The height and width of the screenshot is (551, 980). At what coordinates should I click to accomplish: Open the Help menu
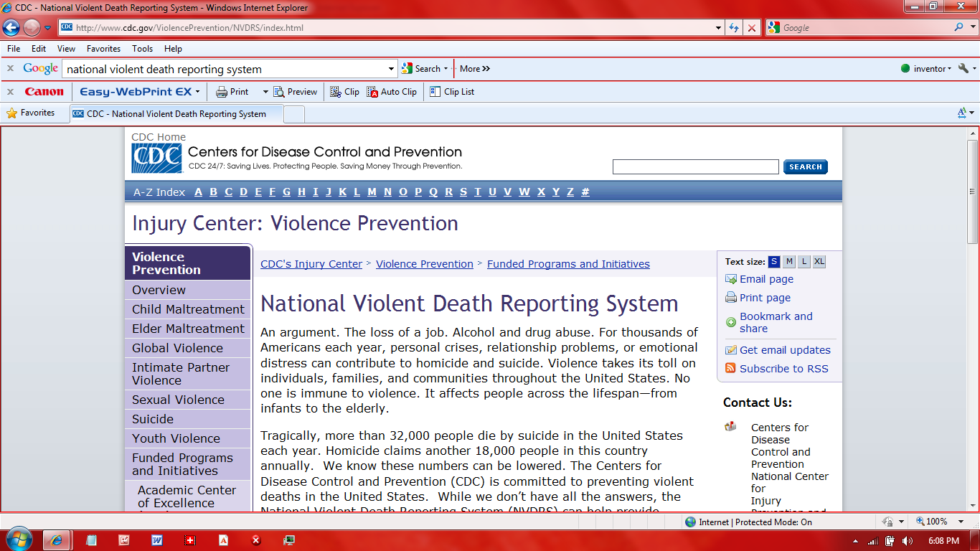click(x=173, y=49)
